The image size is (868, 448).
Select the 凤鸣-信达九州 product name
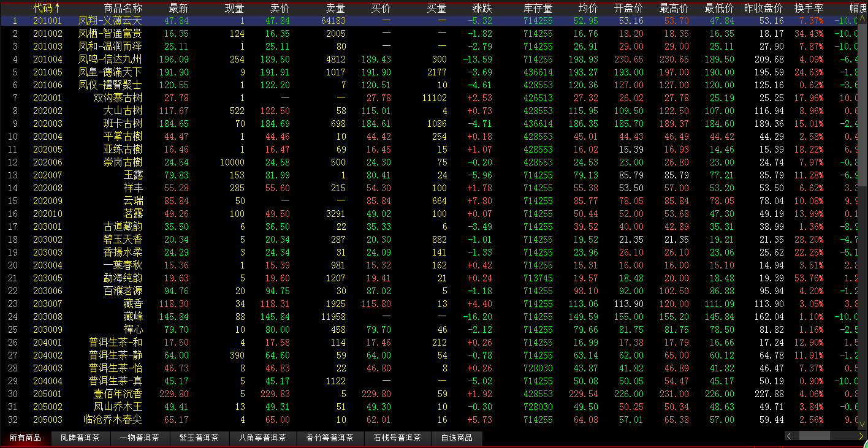[x=111, y=59]
